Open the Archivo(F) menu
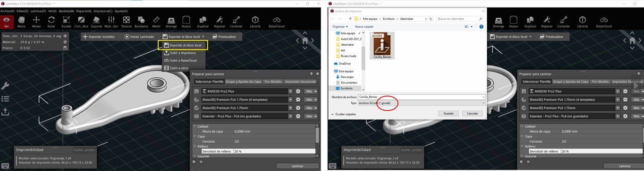The width and height of the screenshot is (644, 171). pos(7,11)
